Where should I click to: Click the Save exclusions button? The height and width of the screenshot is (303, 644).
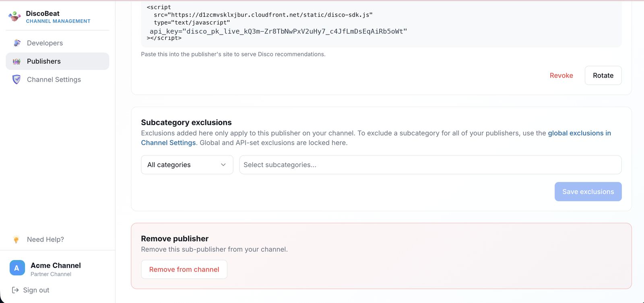pyautogui.click(x=588, y=192)
